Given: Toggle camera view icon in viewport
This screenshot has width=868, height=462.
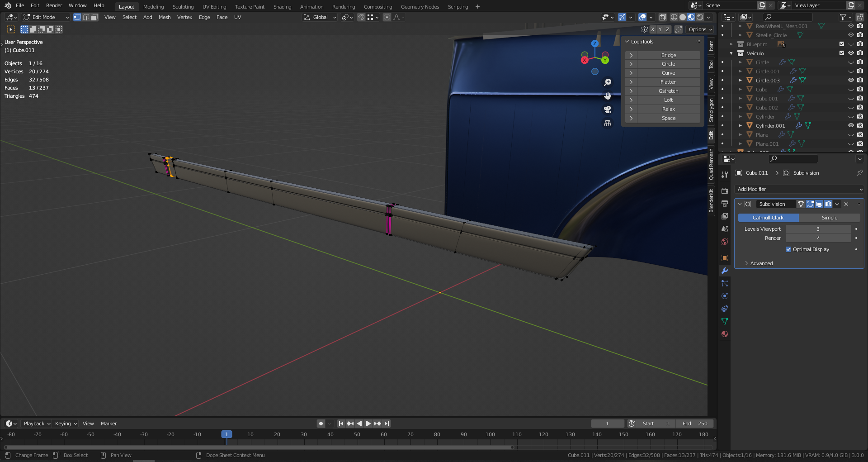Looking at the screenshot, I should [608, 110].
